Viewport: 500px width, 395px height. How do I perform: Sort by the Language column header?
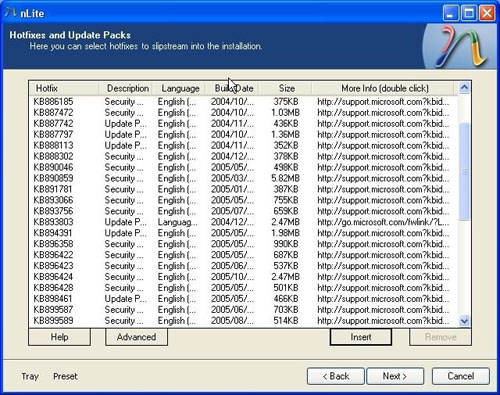(180, 88)
